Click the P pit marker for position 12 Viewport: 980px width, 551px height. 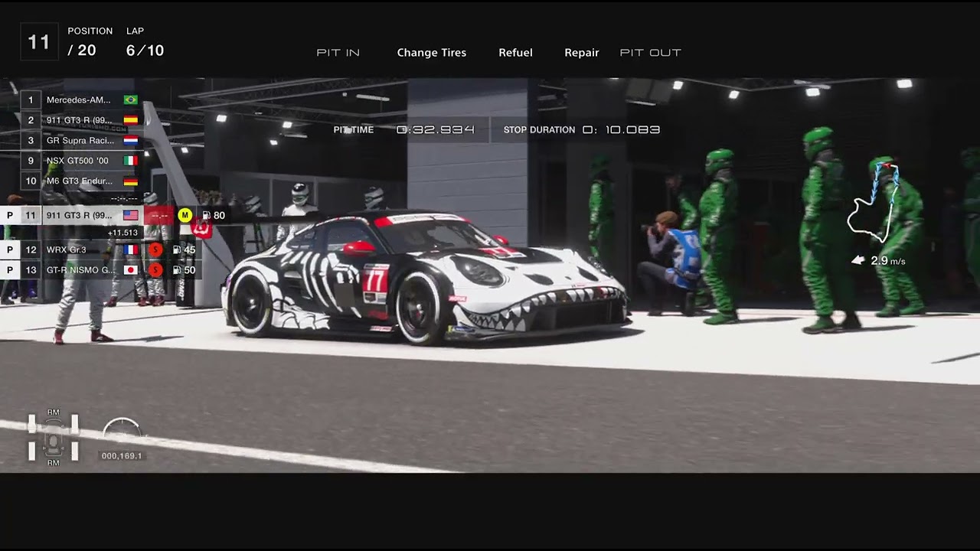pyautogui.click(x=9, y=249)
